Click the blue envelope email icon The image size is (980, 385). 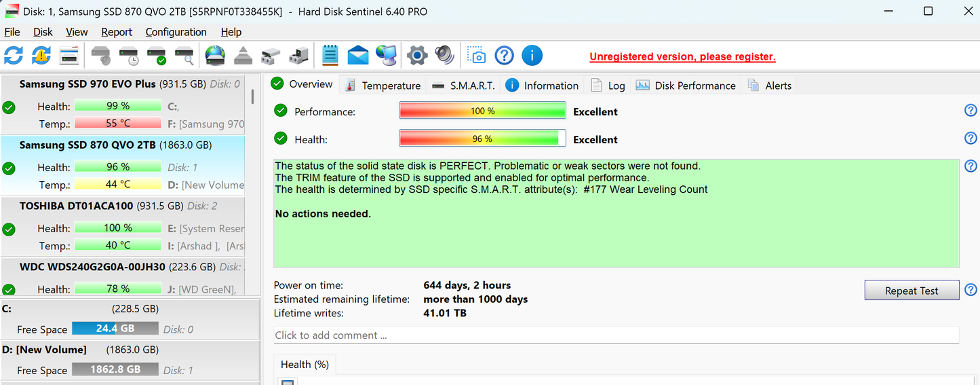pyautogui.click(x=357, y=56)
